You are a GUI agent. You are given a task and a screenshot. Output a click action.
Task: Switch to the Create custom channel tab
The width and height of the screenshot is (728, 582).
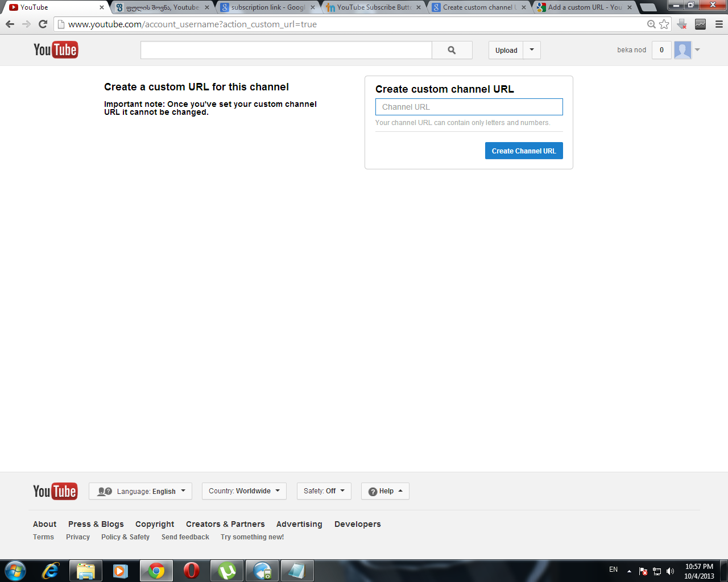pyautogui.click(x=479, y=7)
